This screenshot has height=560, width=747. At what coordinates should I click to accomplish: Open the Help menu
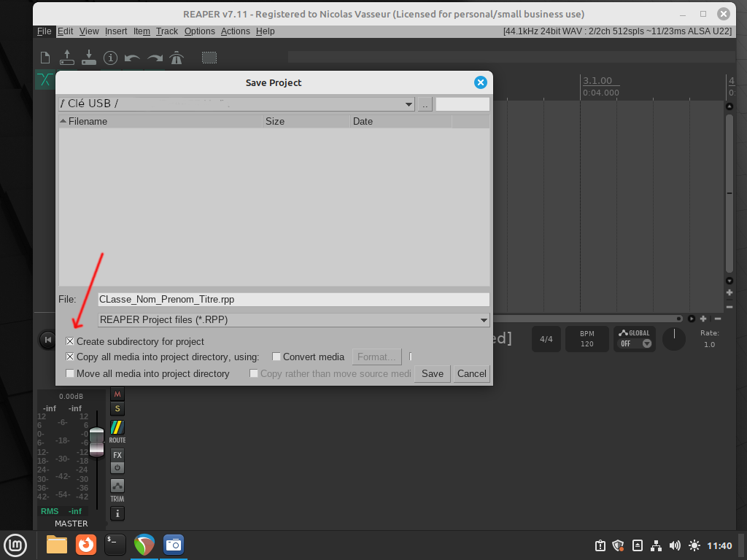266,31
